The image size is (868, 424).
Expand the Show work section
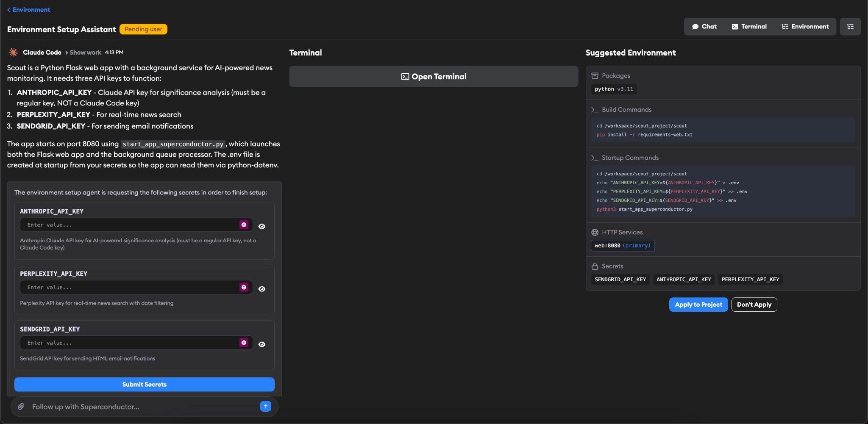click(85, 52)
